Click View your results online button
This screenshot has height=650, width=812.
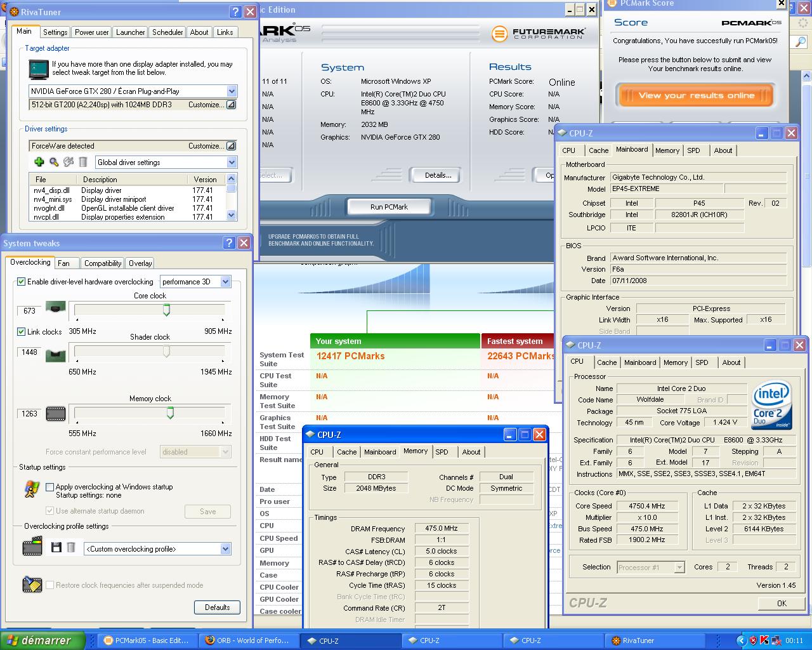[696, 96]
